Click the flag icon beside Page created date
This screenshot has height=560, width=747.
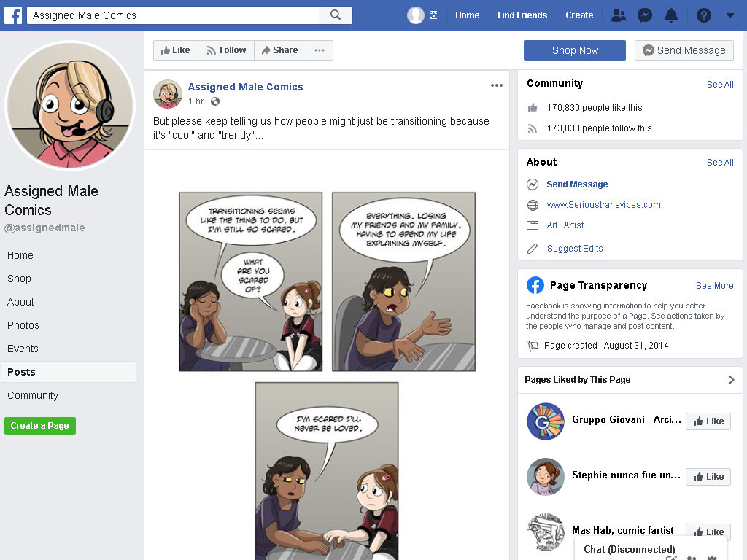point(532,345)
